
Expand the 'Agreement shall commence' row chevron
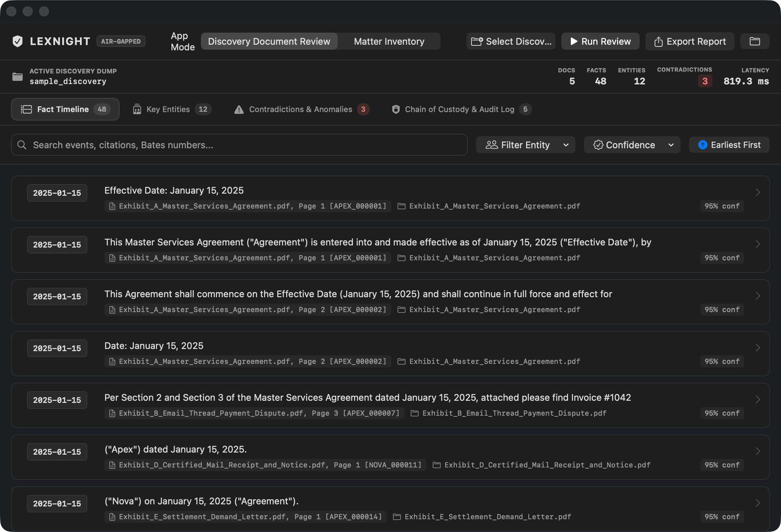pyautogui.click(x=758, y=296)
